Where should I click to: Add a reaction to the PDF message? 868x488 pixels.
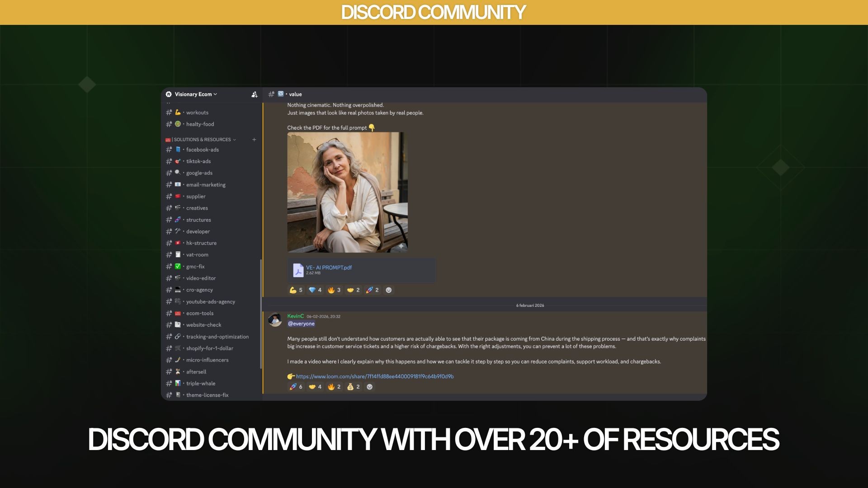click(388, 290)
